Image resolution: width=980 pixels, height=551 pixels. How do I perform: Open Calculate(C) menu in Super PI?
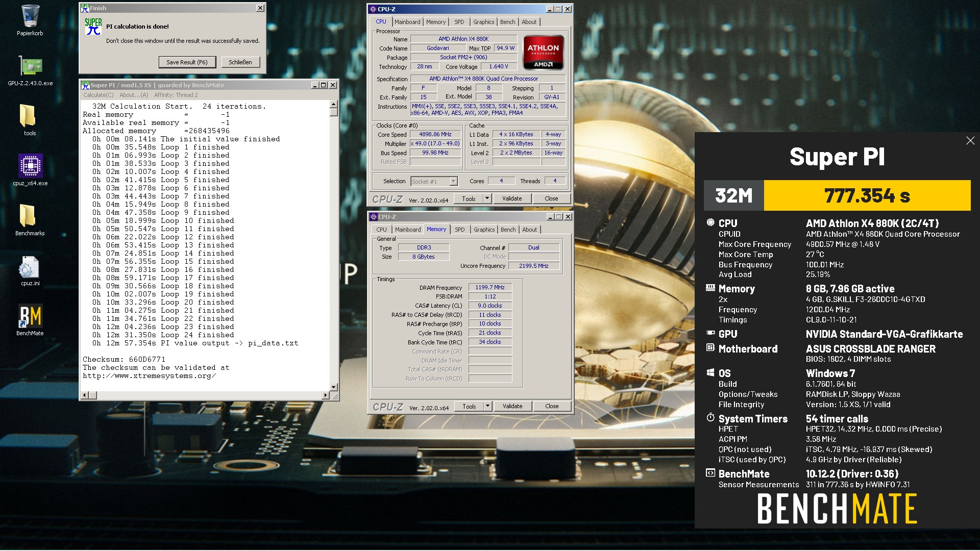[x=99, y=95]
